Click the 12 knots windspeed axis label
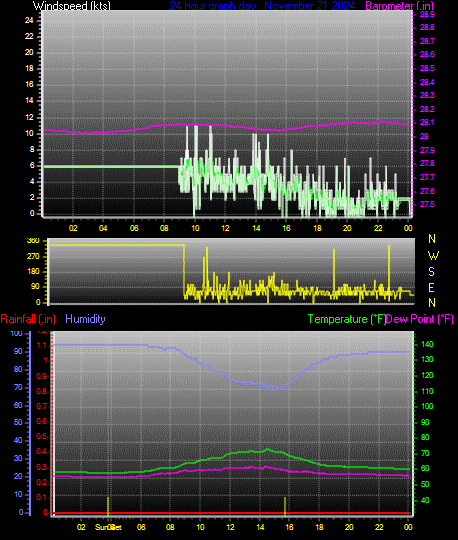Screen dimensions: 458x540 point(29,117)
